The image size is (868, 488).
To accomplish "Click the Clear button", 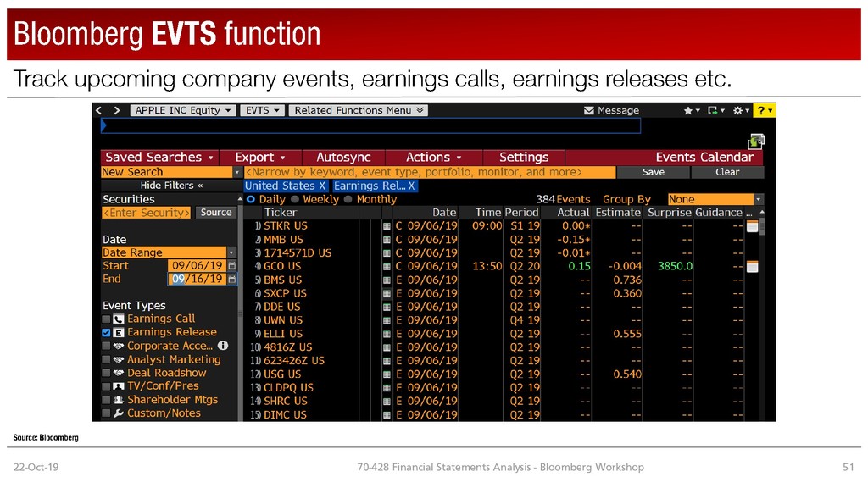I will point(727,172).
